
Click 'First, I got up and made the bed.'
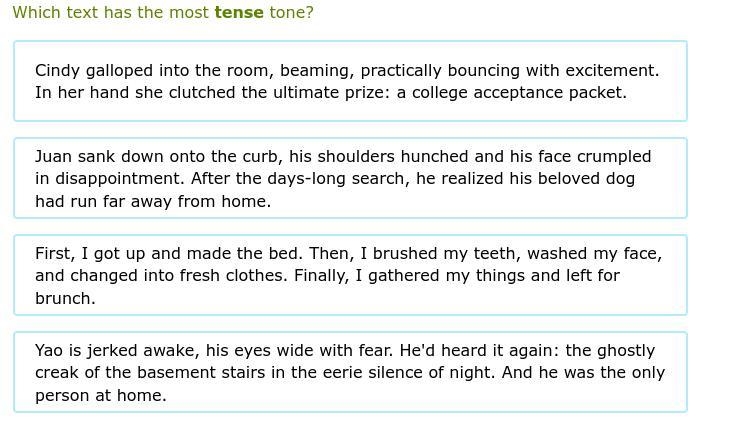pyautogui.click(x=168, y=253)
